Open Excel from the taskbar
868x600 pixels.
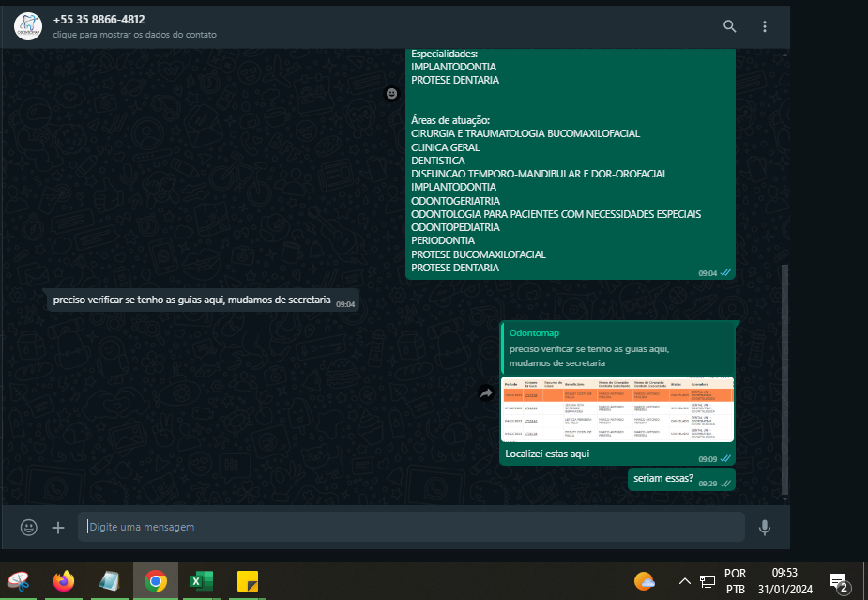coord(202,581)
